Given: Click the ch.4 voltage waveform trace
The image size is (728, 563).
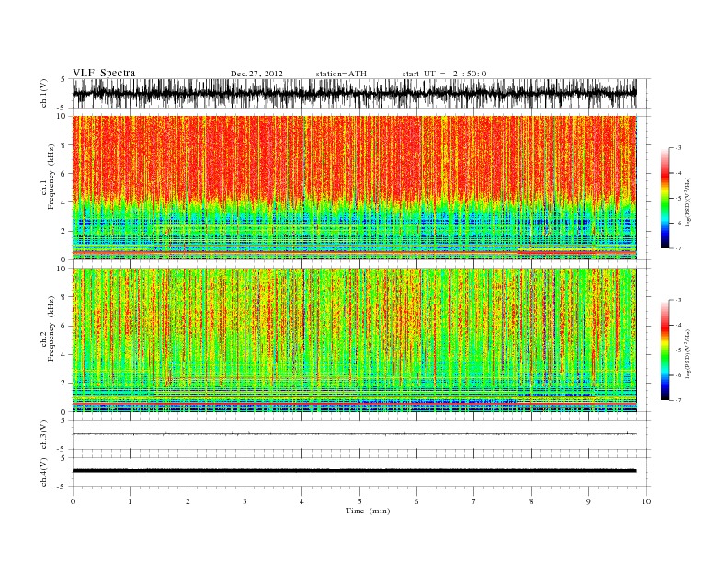Looking at the screenshot, I should coord(354,471).
